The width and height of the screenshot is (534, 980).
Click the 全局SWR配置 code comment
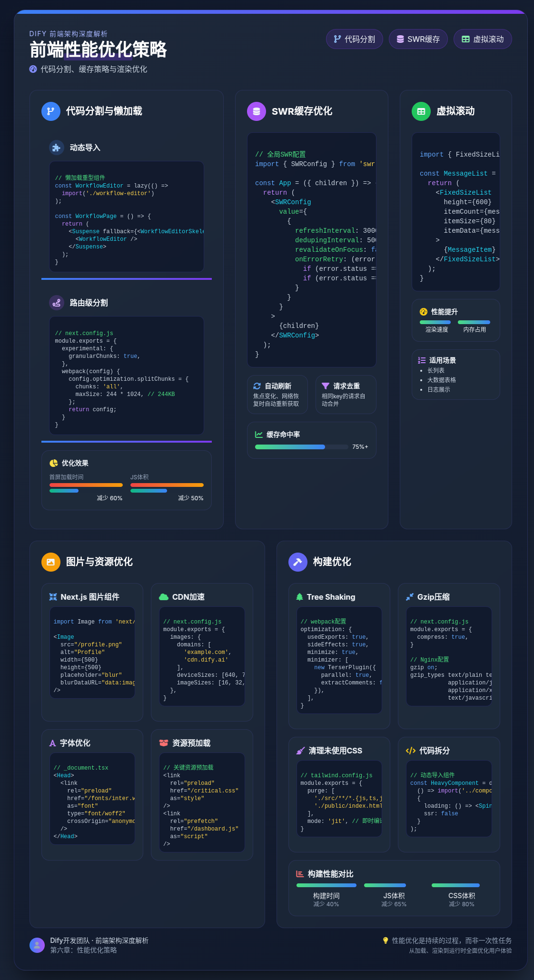280,154
